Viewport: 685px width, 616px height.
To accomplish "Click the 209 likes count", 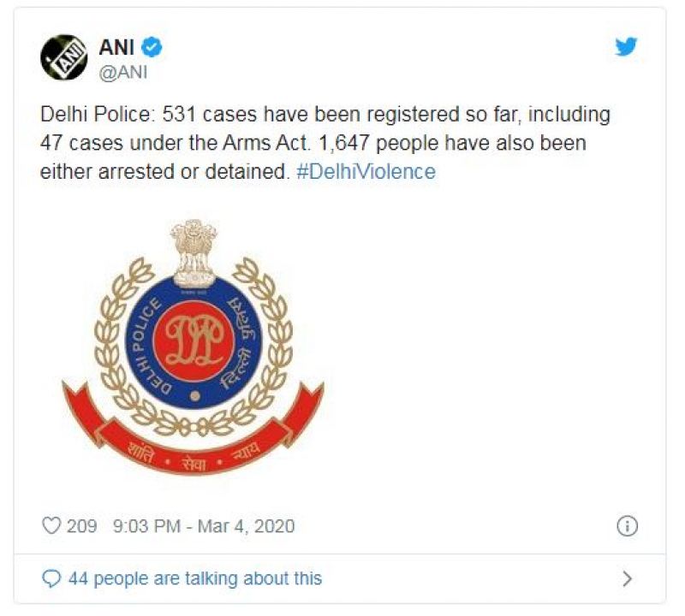I will point(82,525).
